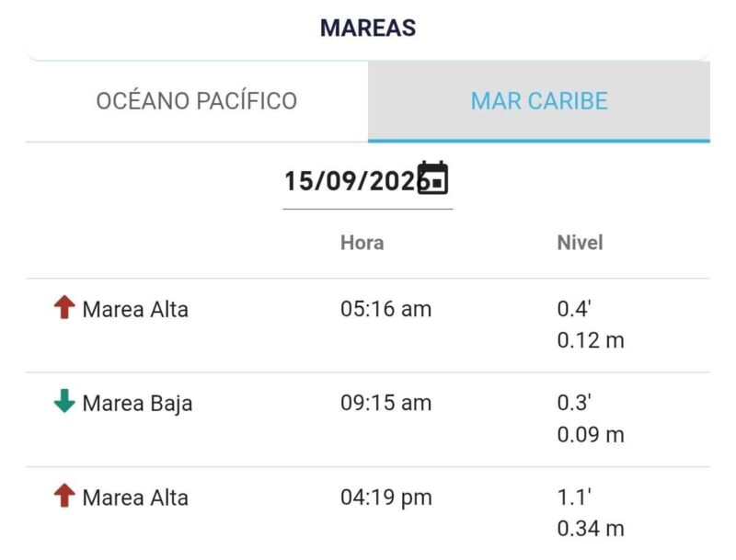Image resolution: width=736 pixels, height=560 pixels.
Task: Click the red up arrow for 05:16 am high tide
Action: [64, 307]
